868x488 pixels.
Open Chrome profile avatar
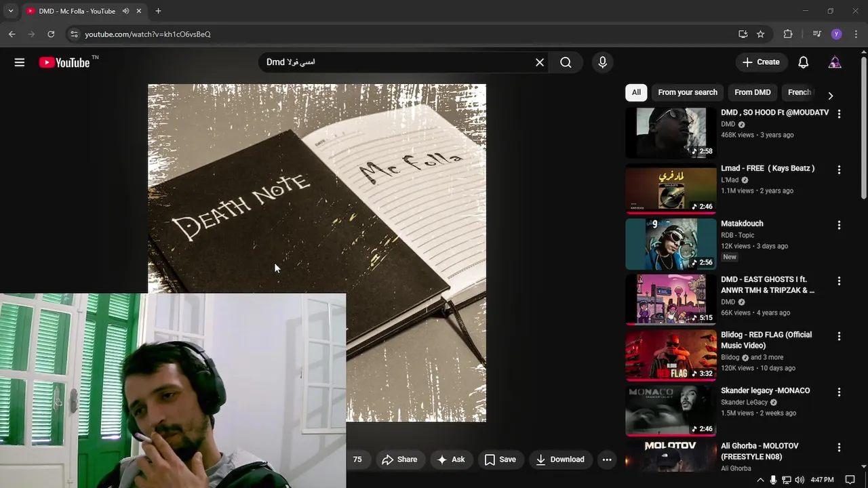[x=836, y=34]
